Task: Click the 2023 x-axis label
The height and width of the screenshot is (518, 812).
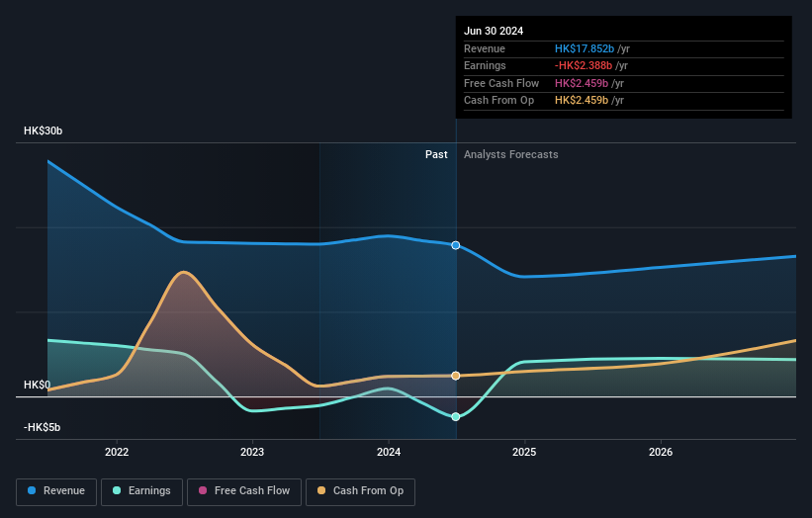Action: click(252, 452)
